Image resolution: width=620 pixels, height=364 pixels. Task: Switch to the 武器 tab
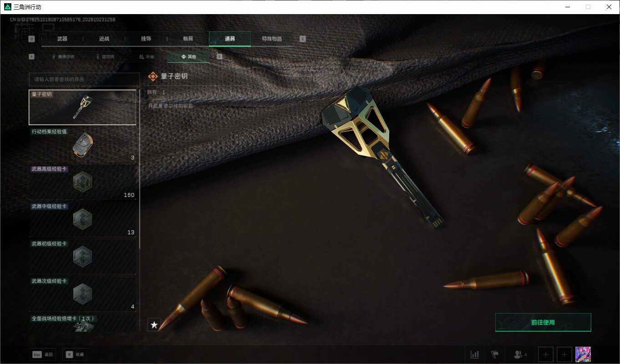click(x=62, y=39)
